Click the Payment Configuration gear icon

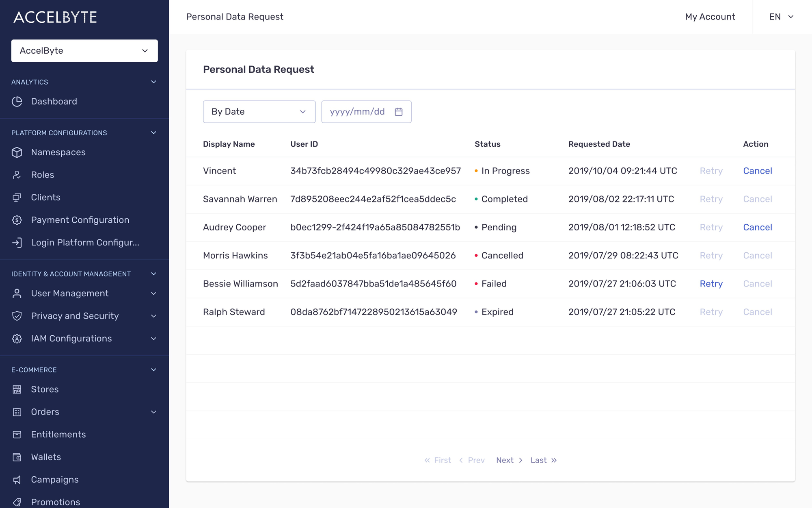pos(17,220)
